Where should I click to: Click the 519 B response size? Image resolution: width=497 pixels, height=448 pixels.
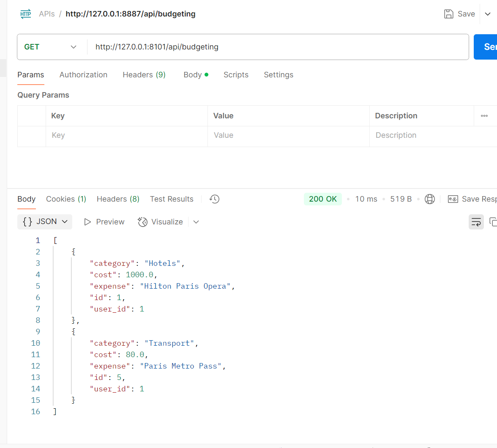[x=401, y=199]
